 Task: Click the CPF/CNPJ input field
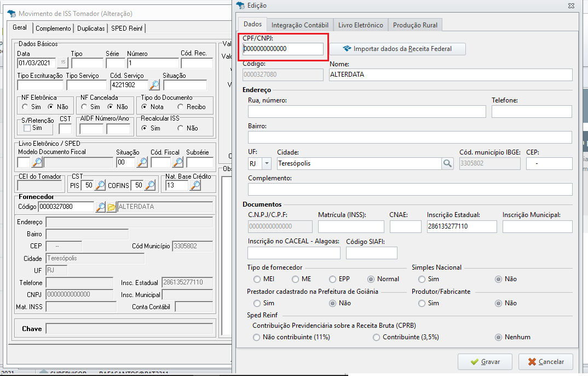click(x=283, y=49)
